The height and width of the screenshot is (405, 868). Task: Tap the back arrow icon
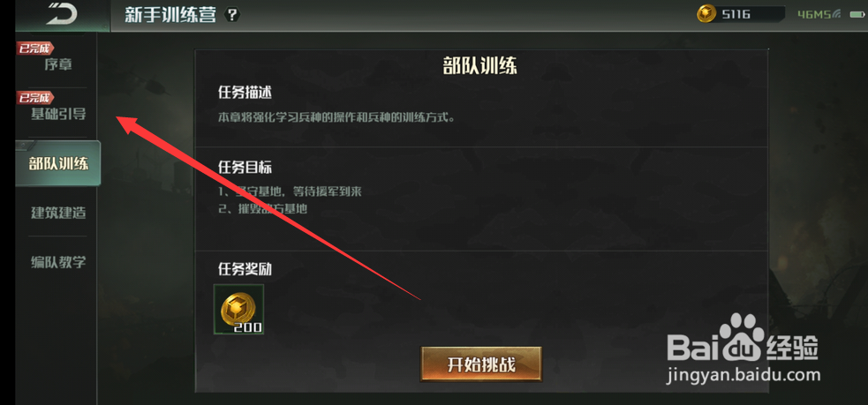[61, 14]
